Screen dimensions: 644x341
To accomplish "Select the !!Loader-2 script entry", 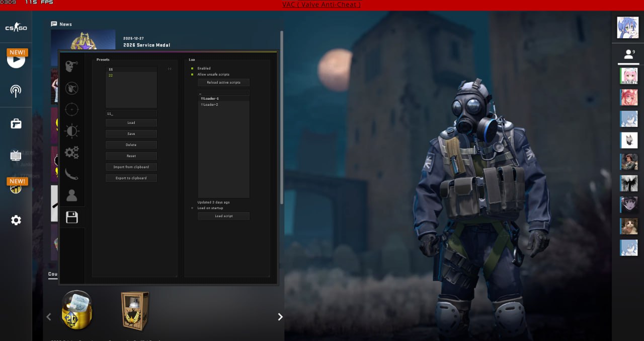I will pyautogui.click(x=210, y=105).
